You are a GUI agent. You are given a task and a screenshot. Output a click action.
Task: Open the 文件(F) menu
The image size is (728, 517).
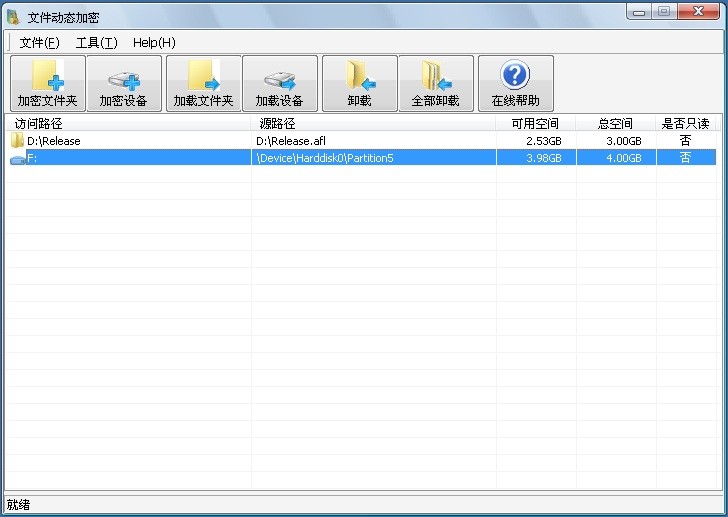40,43
